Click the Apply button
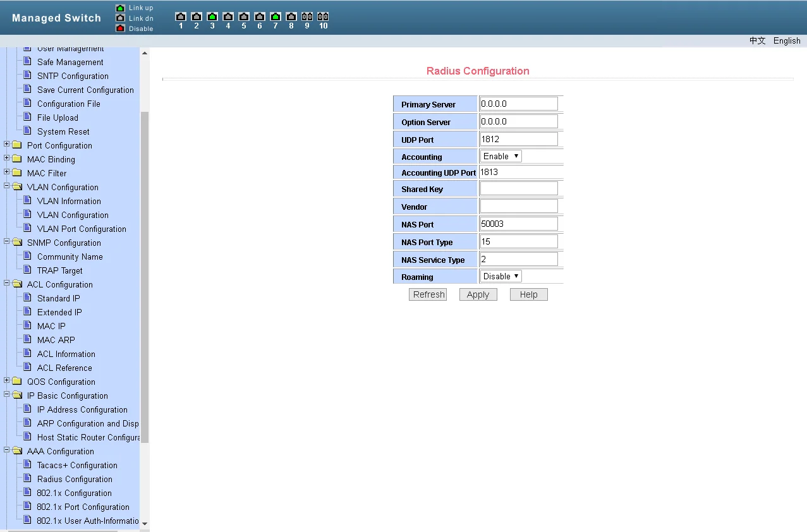Screen dimensions: 807x532 [x=478, y=294]
